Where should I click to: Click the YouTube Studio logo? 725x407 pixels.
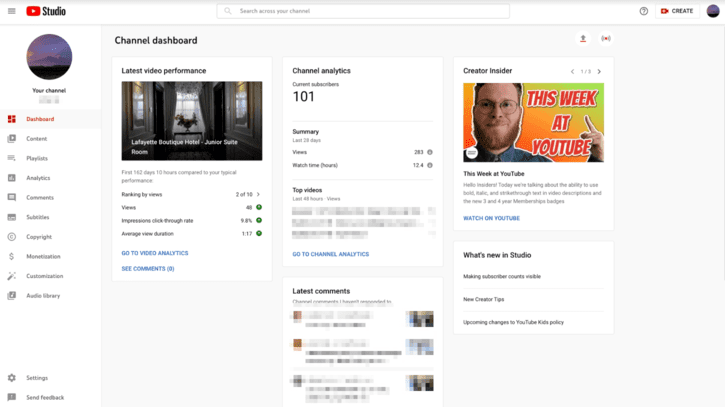pos(46,11)
